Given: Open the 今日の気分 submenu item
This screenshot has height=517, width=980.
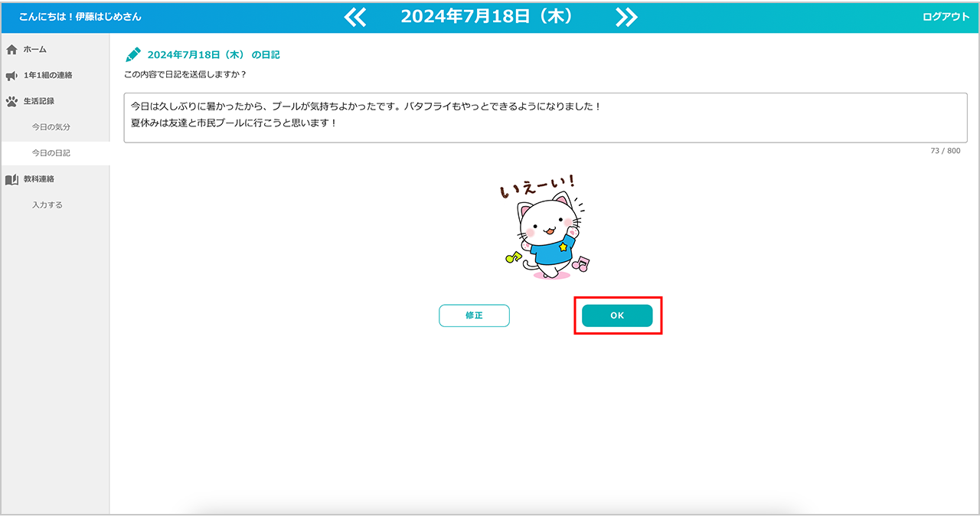Looking at the screenshot, I should (51, 127).
